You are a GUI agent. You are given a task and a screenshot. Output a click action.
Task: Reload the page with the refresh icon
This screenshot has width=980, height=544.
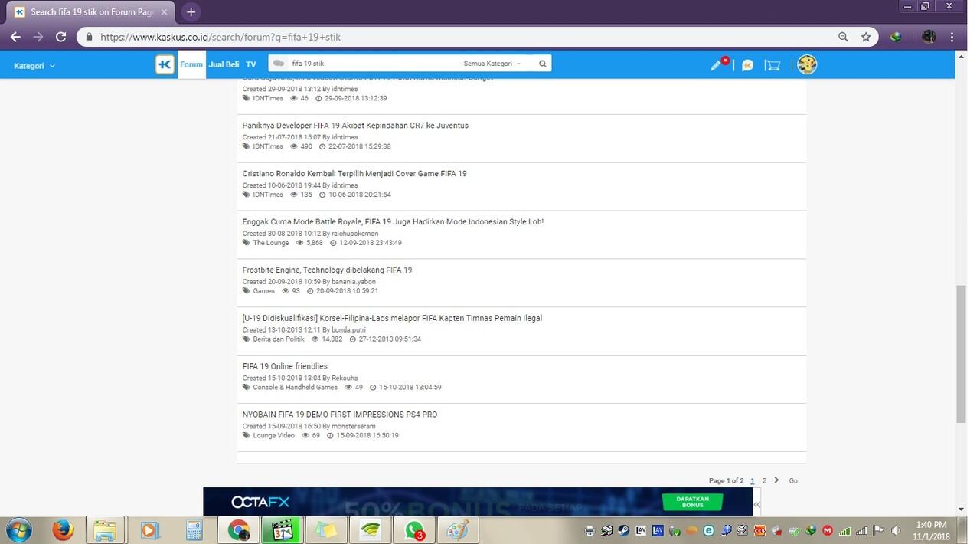[x=61, y=37]
